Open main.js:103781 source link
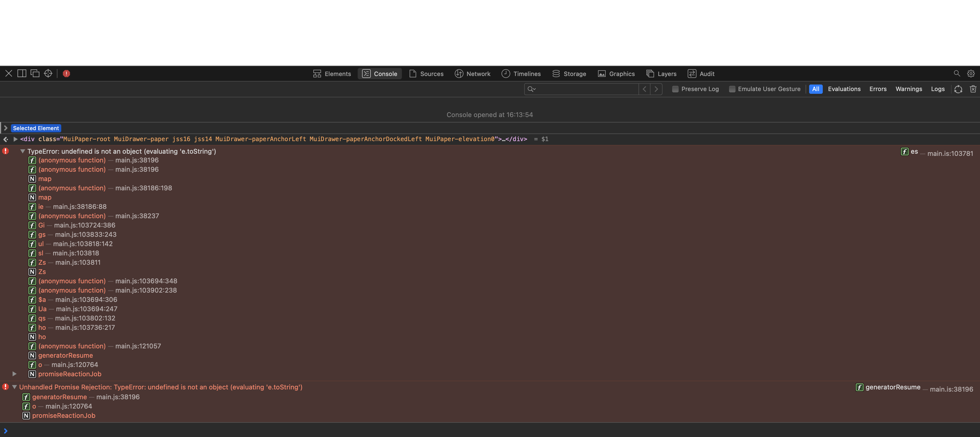The image size is (980, 437). (950, 154)
